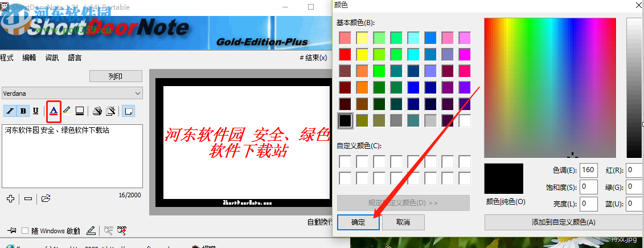Click the open folder icon below text box
Screen dimensions: 644x248
pyautogui.click(x=46, y=198)
